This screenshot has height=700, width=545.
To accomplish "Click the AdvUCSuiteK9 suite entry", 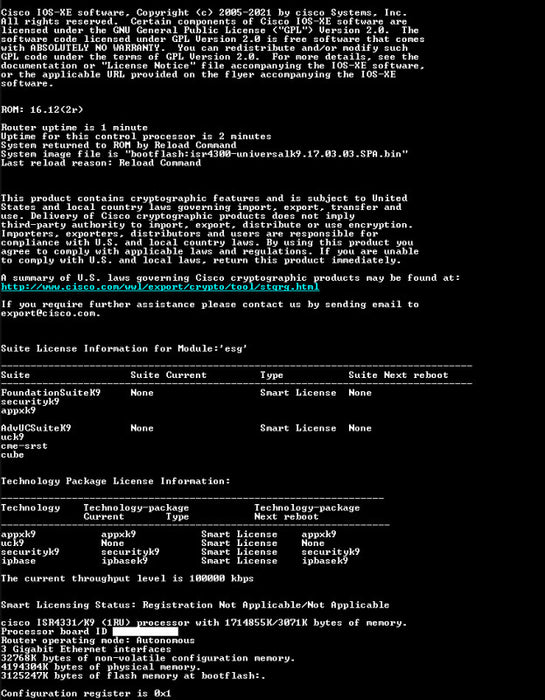I will coord(36,428).
